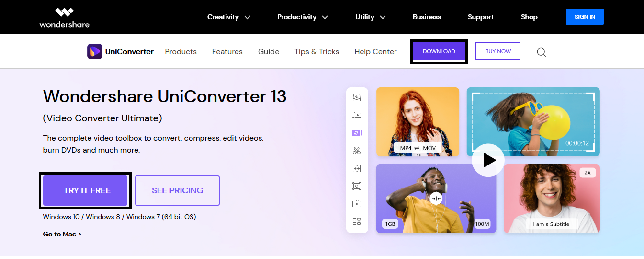Image resolution: width=644 pixels, height=259 pixels.
Task: Expand the Utility menu
Action: (371, 17)
